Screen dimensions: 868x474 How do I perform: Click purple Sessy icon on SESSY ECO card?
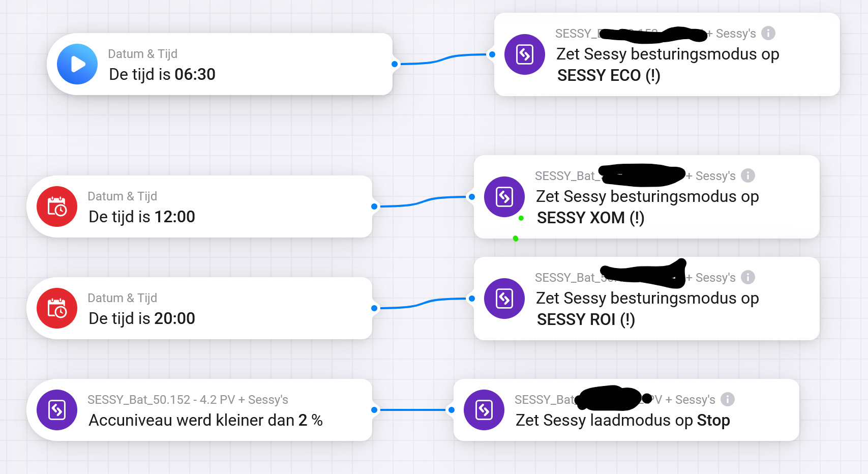(525, 54)
